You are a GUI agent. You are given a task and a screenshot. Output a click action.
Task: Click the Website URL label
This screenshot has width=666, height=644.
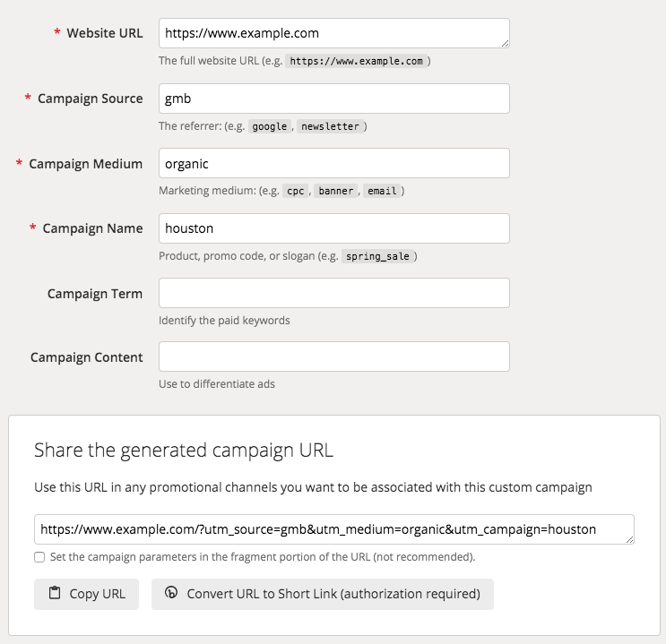(105, 33)
